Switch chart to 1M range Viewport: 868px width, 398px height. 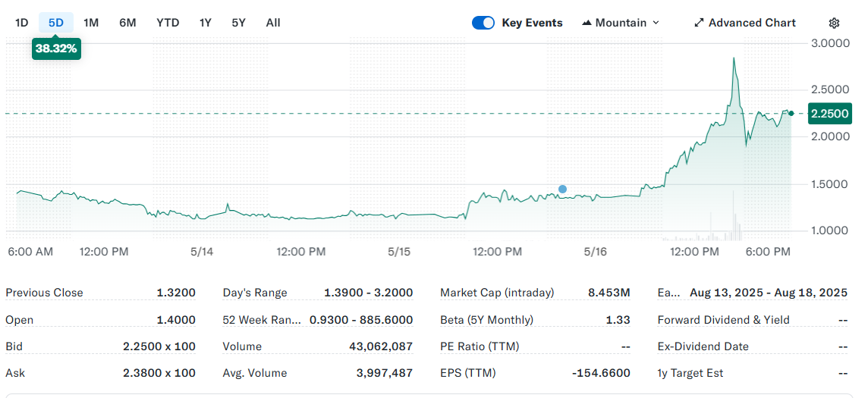coord(91,23)
